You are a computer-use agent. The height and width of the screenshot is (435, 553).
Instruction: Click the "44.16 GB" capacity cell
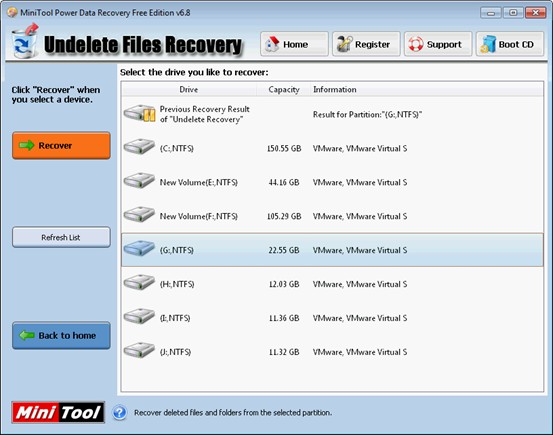pos(284,182)
